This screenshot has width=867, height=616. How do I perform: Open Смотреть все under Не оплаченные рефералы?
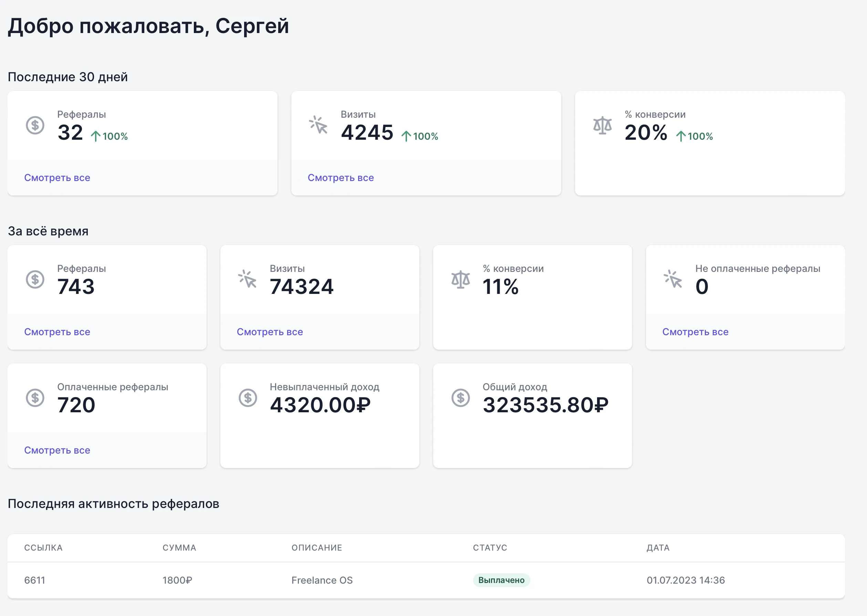coord(696,332)
